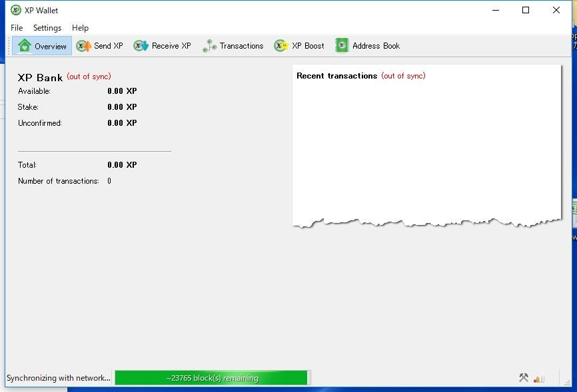Click the Synchronizing with network status text
Image resolution: width=577 pixels, height=392 pixels.
(59, 378)
